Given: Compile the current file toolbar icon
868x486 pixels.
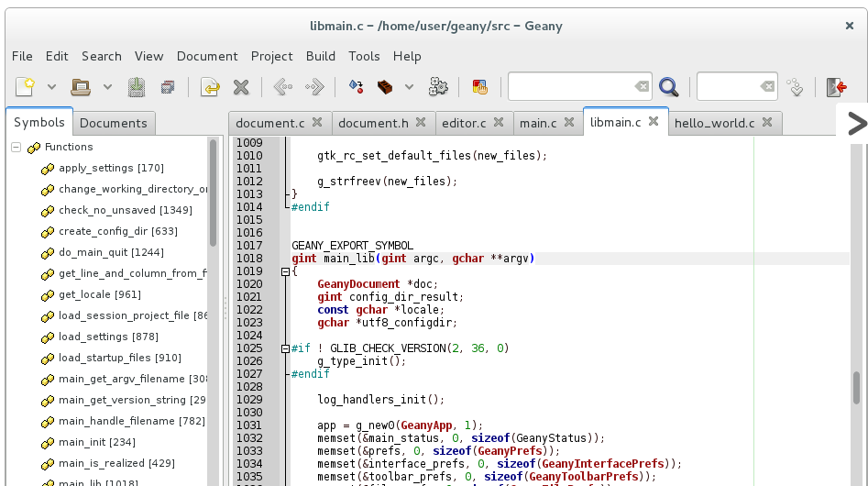Looking at the screenshot, I should click(x=356, y=87).
